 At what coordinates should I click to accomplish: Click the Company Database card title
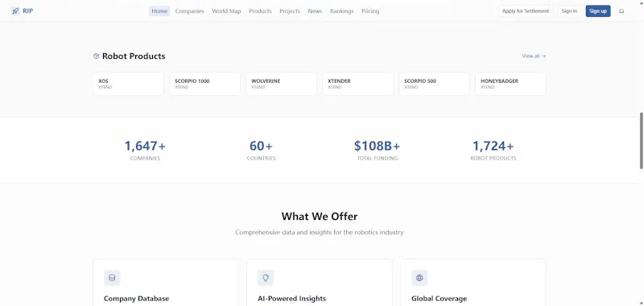pos(136,299)
